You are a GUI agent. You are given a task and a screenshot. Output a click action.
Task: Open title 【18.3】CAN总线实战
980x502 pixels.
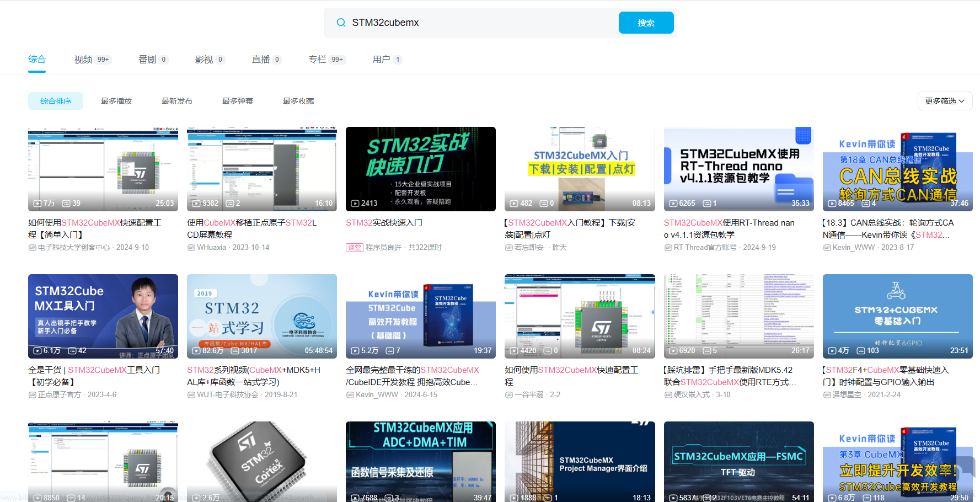click(x=888, y=229)
